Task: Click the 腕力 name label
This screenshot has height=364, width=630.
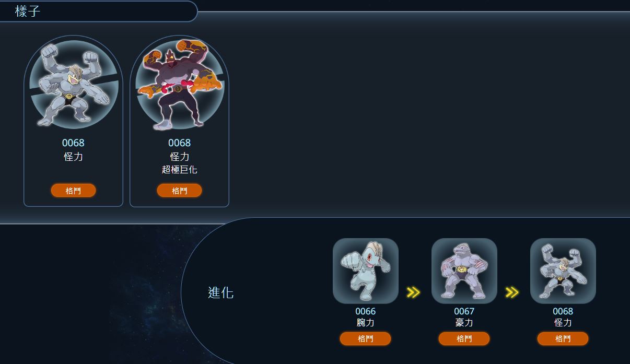Action: 366,323
